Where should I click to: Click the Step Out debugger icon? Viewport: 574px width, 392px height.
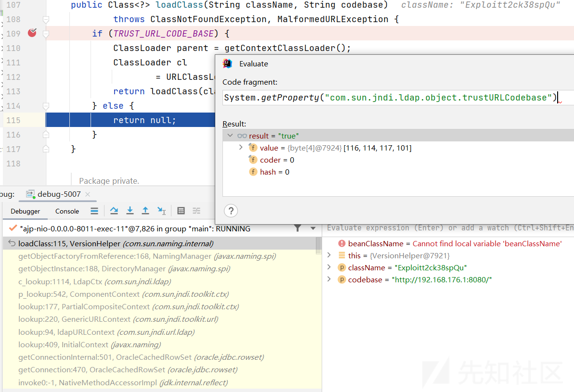[x=145, y=211]
